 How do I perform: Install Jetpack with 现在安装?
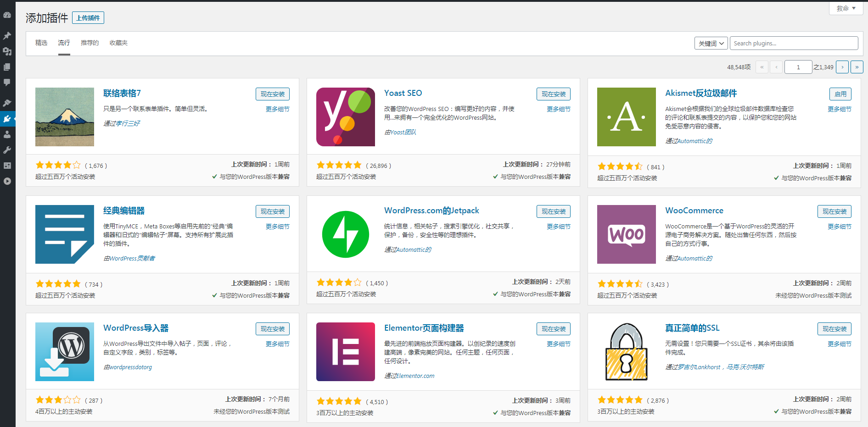[x=554, y=211]
